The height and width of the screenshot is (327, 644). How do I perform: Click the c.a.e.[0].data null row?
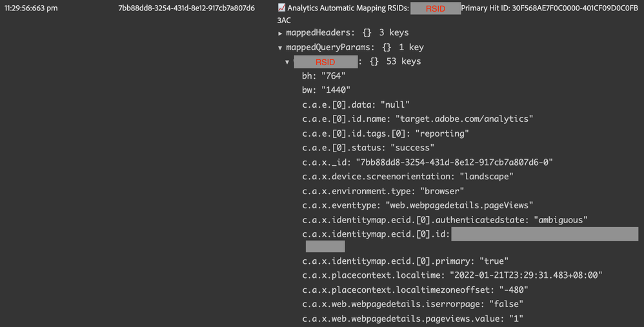tap(356, 104)
